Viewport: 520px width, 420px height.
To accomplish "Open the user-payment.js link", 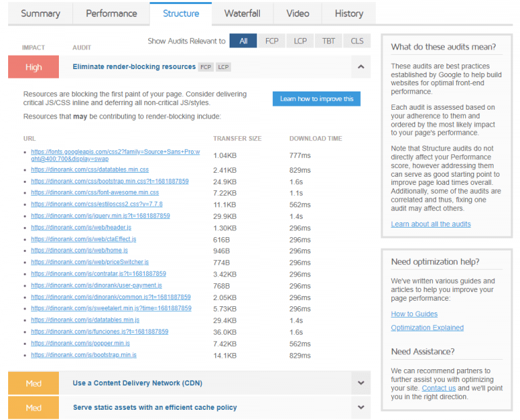I will [x=97, y=285].
